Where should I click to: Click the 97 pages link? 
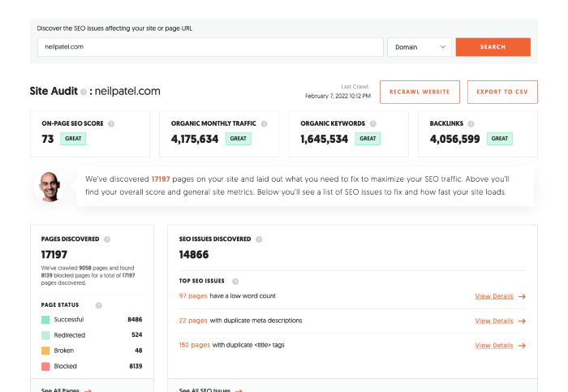point(193,296)
